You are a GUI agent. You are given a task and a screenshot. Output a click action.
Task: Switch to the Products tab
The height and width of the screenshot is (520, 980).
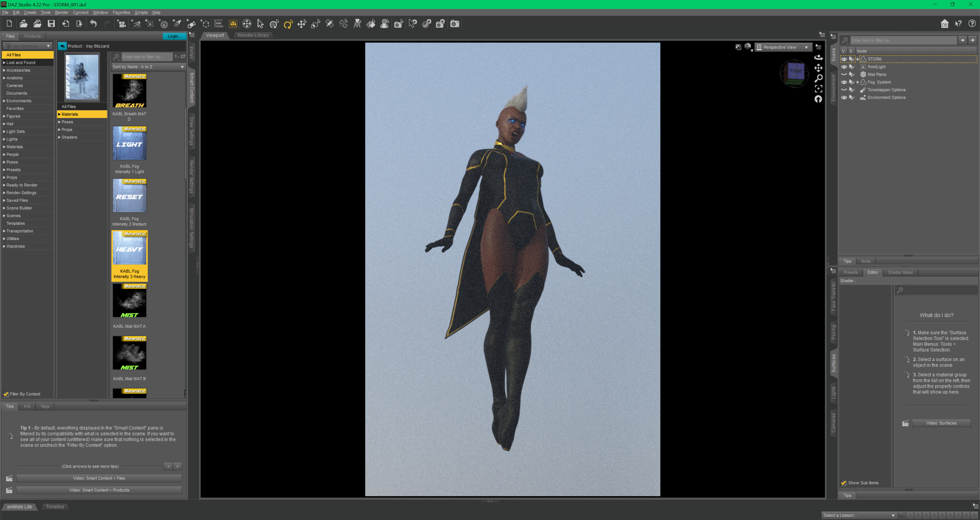point(32,36)
